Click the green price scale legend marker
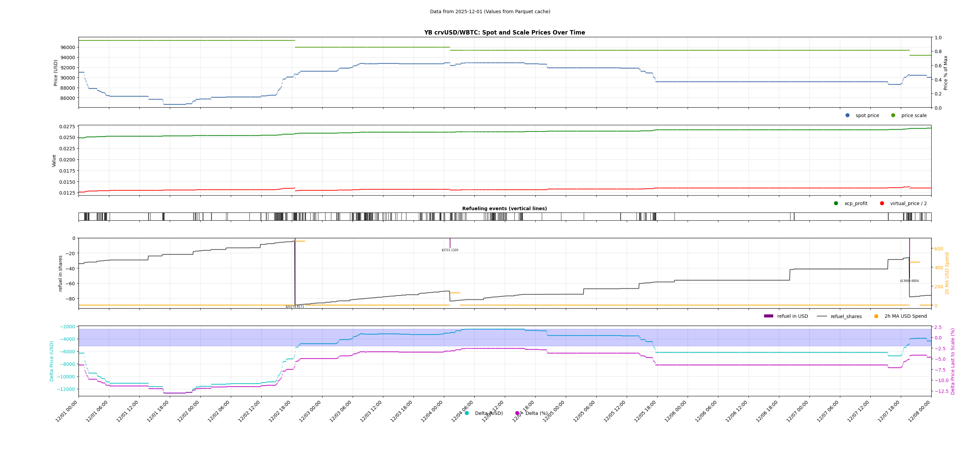 point(893,115)
